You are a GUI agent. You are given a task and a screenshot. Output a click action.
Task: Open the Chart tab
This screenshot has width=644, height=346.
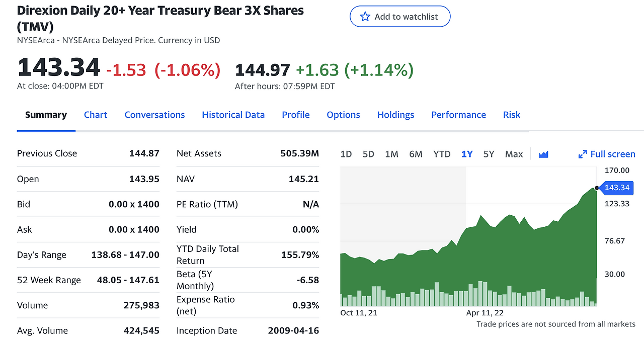pyautogui.click(x=96, y=115)
